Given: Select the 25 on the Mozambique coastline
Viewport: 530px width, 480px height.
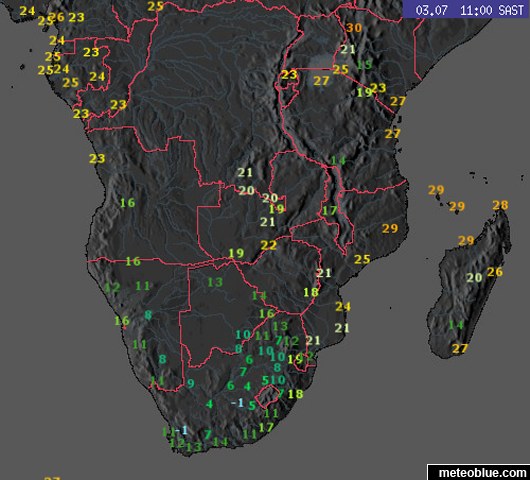Looking at the screenshot, I should [x=362, y=259].
